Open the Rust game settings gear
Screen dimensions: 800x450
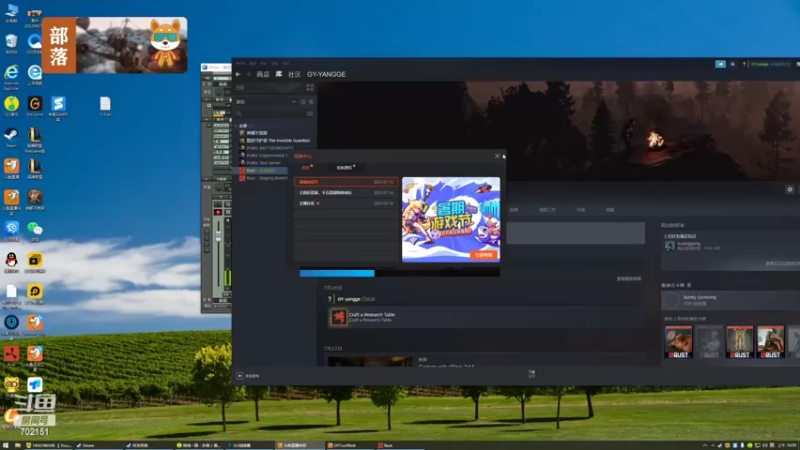tap(790, 189)
